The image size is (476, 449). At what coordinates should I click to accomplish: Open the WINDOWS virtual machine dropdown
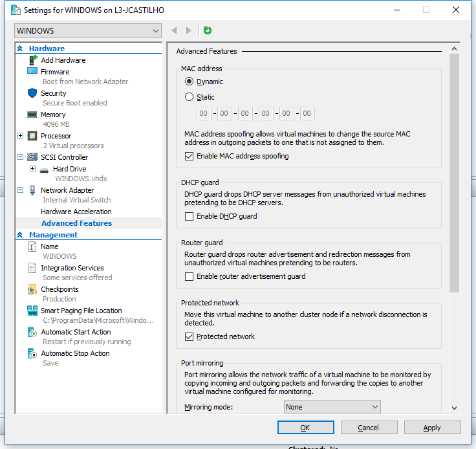coord(88,30)
